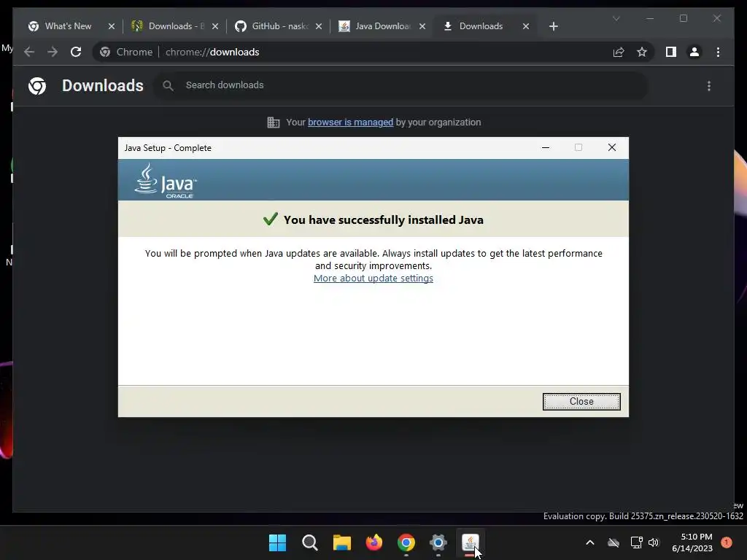This screenshot has width=747, height=560.
Task: Go forward in Chrome
Action: point(53,52)
